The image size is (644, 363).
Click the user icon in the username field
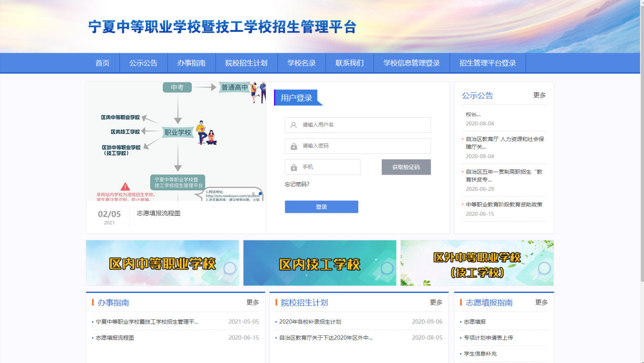293,125
